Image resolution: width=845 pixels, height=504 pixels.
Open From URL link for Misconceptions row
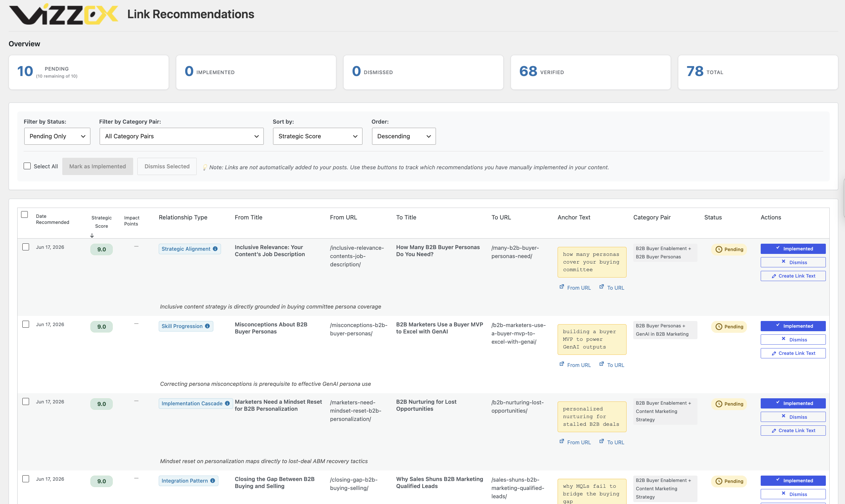(575, 365)
